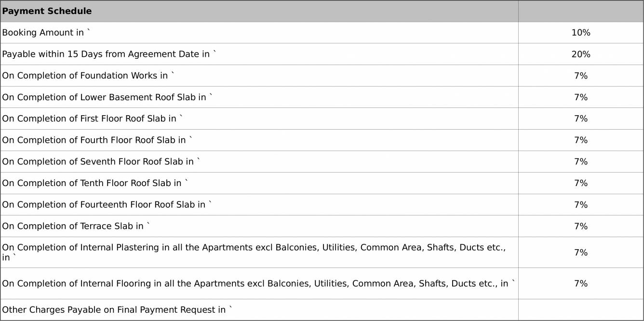Viewport: 644px width, 321px height.
Task: Select Lower Basement Roof Slab row label
Action: (x=107, y=97)
